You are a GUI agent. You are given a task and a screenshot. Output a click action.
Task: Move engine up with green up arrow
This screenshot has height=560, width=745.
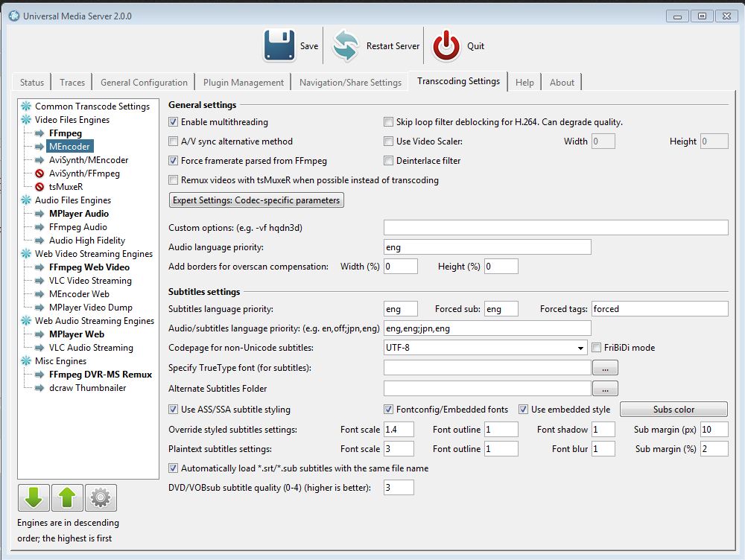click(x=67, y=497)
